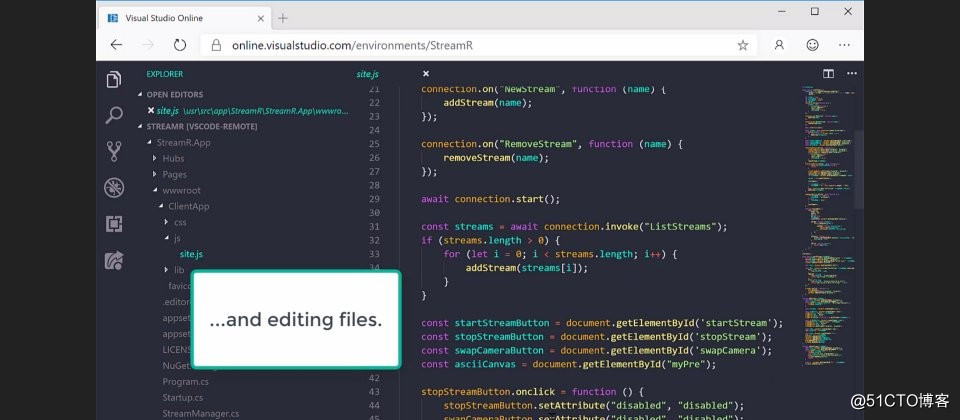Image resolution: width=960 pixels, height=420 pixels.
Task: Click the address bar URL
Action: click(x=352, y=45)
